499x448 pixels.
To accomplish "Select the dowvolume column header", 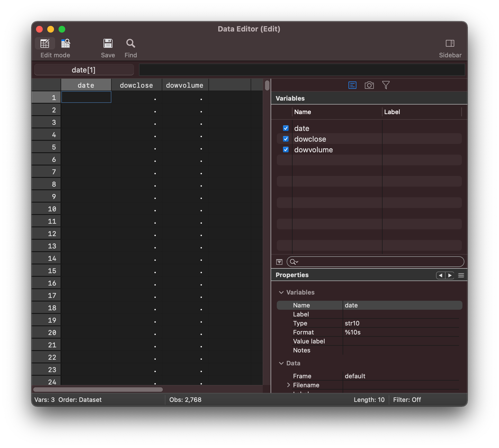I will 185,85.
